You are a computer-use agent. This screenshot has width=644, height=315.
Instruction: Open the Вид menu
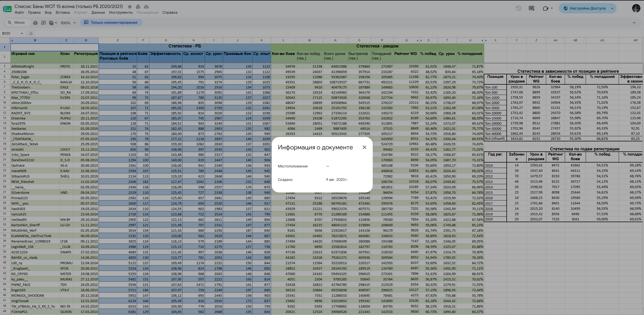point(48,12)
